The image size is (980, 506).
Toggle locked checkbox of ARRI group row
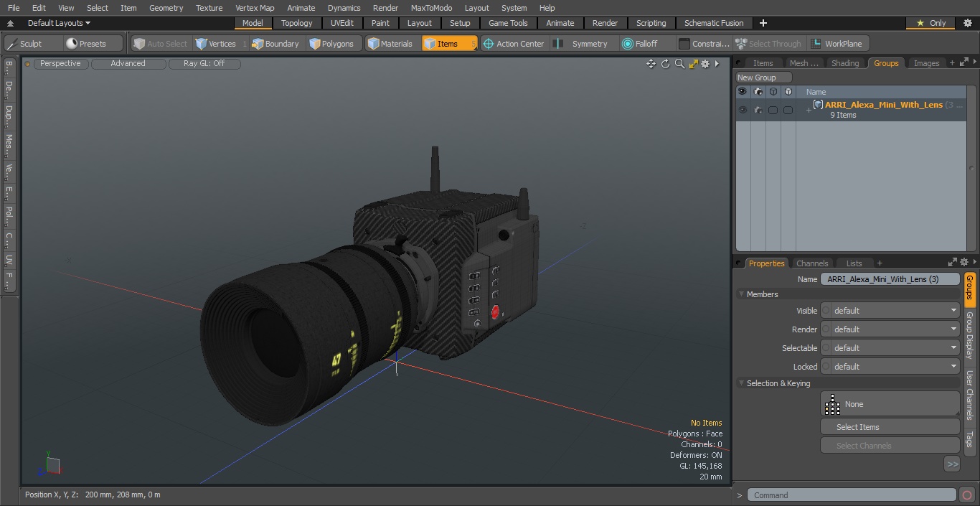tap(788, 110)
